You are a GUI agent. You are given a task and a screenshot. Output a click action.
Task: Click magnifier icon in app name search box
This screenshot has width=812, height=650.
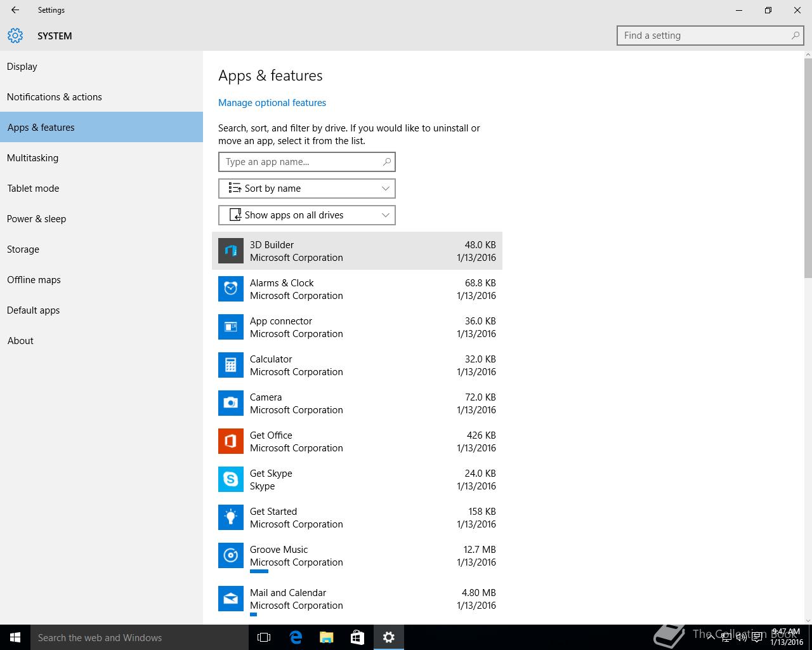pyautogui.click(x=386, y=162)
